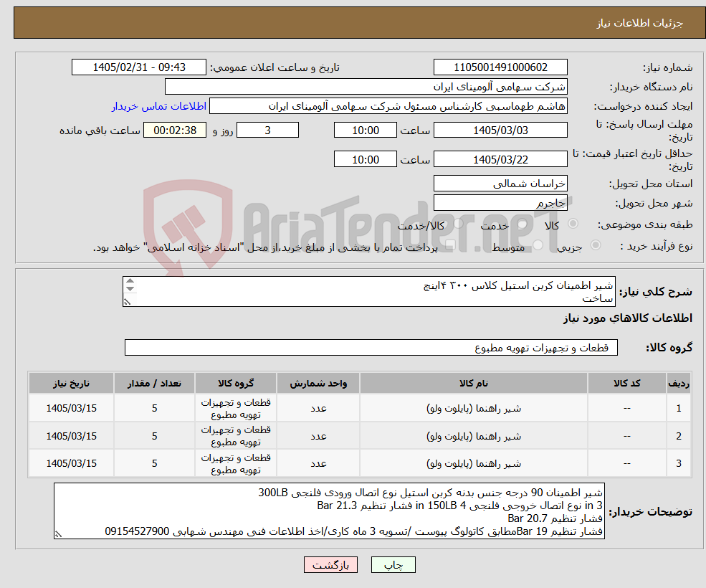Click the ردیف column header
Image resolution: width=706 pixels, height=588 pixels.
[679, 384]
